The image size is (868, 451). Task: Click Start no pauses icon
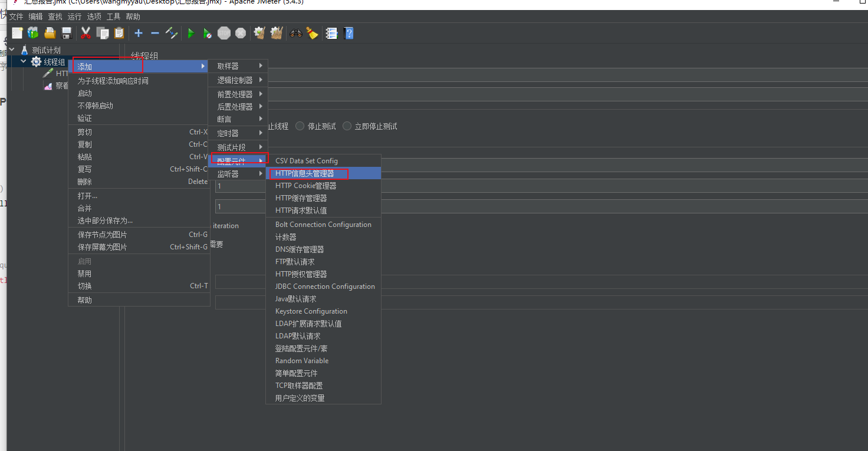coord(207,34)
